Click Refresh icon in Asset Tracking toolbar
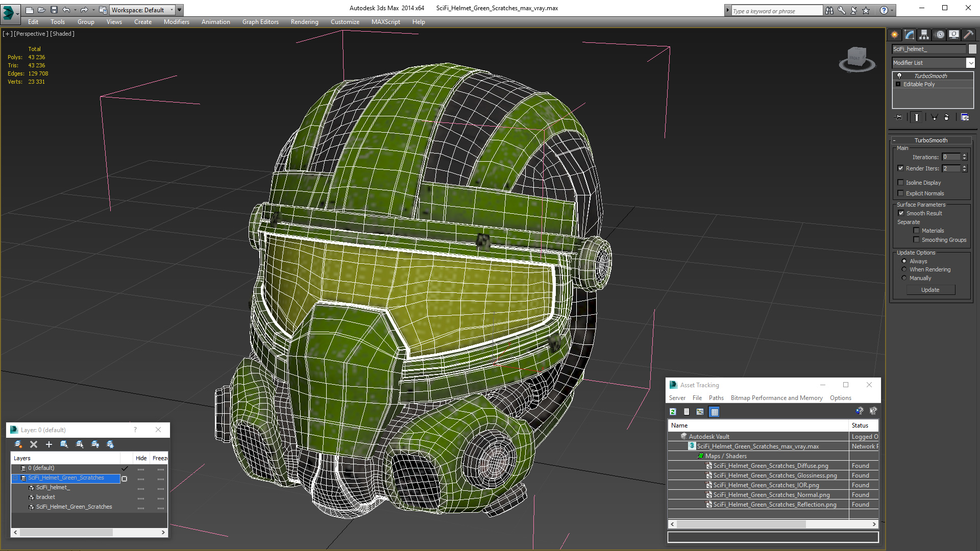Image resolution: width=980 pixels, height=551 pixels. pyautogui.click(x=673, y=412)
